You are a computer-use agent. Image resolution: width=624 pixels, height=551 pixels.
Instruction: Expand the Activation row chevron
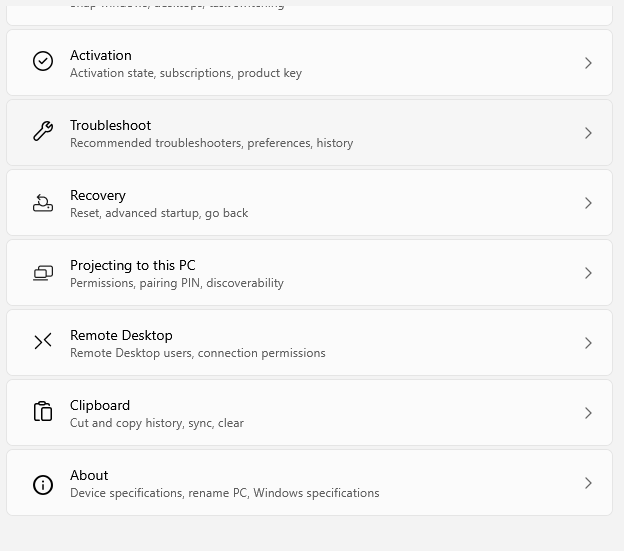click(588, 63)
